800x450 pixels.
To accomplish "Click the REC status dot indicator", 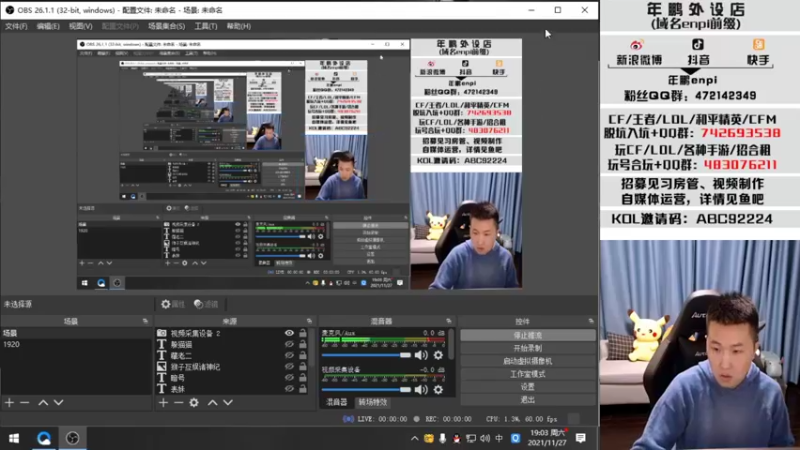I will point(417,419).
